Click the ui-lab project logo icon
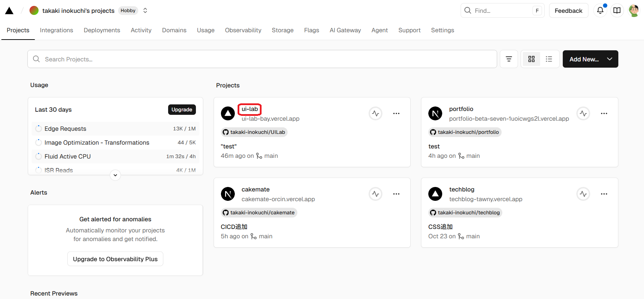Image resolution: width=644 pixels, height=299 pixels. point(228,113)
